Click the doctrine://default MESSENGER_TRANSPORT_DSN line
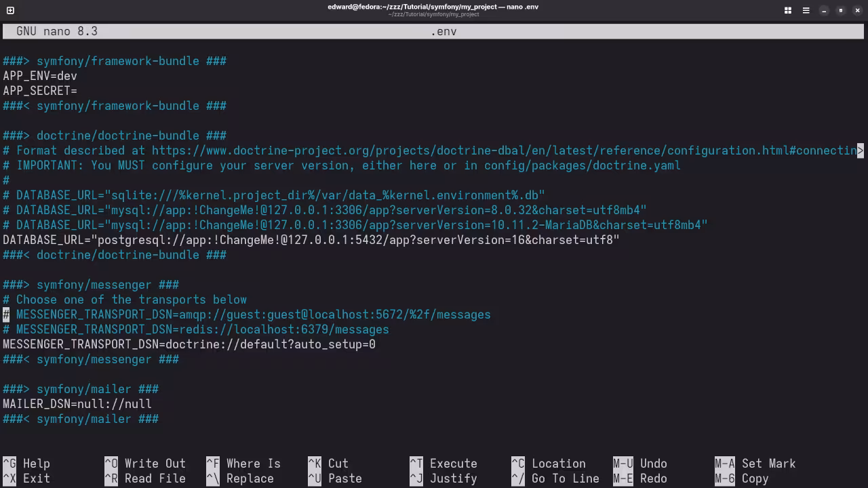 (x=189, y=344)
